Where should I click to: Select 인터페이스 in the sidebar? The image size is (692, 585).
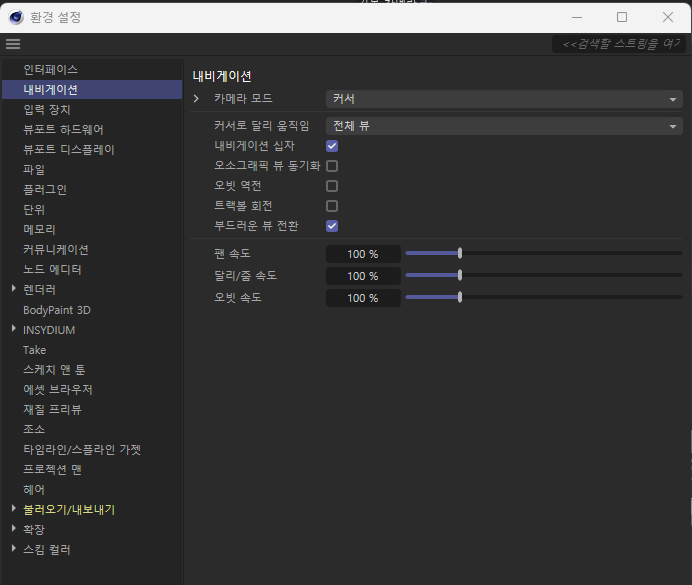click(x=50, y=69)
